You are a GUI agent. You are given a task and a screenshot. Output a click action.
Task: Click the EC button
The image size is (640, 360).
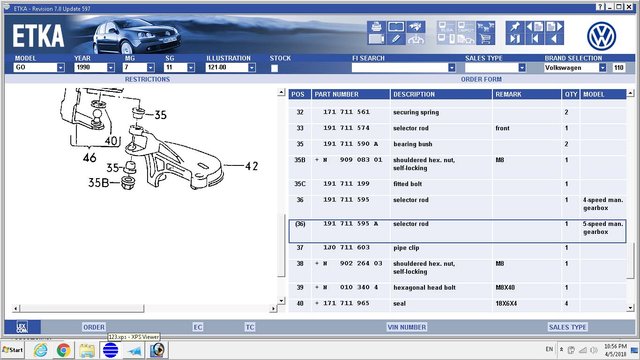pyautogui.click(x=198, y=327)
